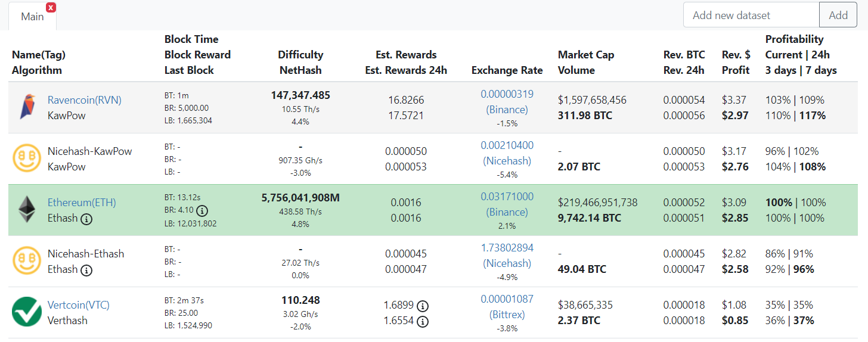This screenshot has width=868, height=342.
Task: Open 1.73802894 Nicehash exchange rate link
Action: click(x=507, y=255)
